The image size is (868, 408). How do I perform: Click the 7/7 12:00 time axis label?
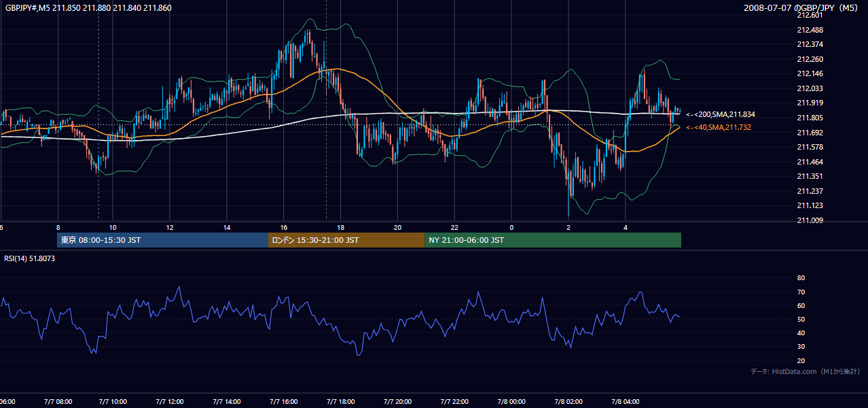170,402
